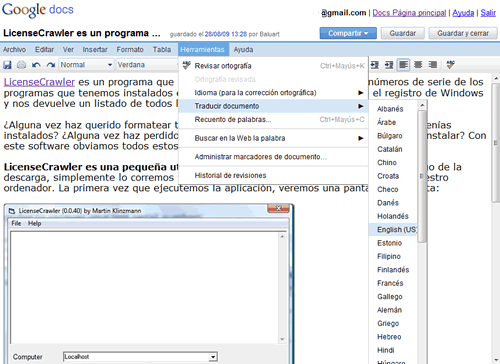Click the LicenseCrawler hyperlink in document
This screenshot has height=364, width=500.
(x=39, y=82)
